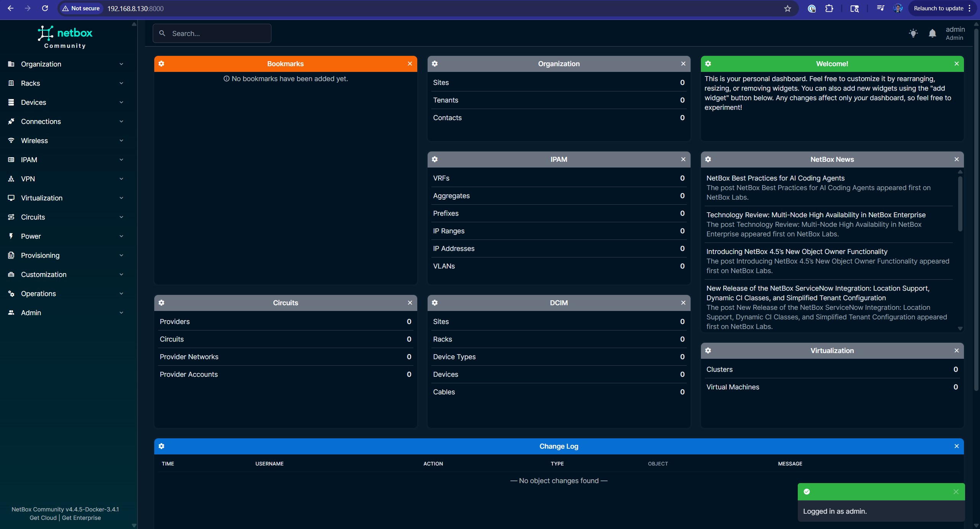Toggle the light/dark theme

pyautogui.click(x=913, y=33)
